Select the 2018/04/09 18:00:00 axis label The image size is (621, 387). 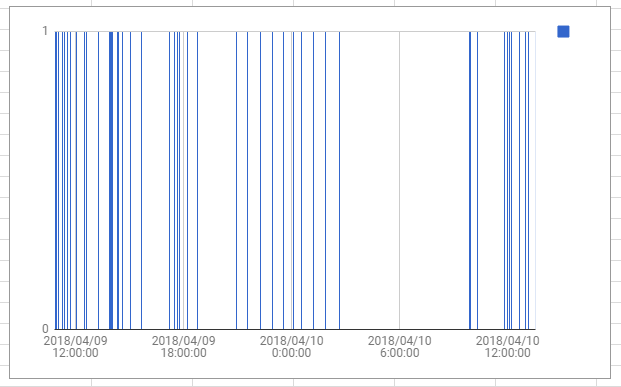183,347
